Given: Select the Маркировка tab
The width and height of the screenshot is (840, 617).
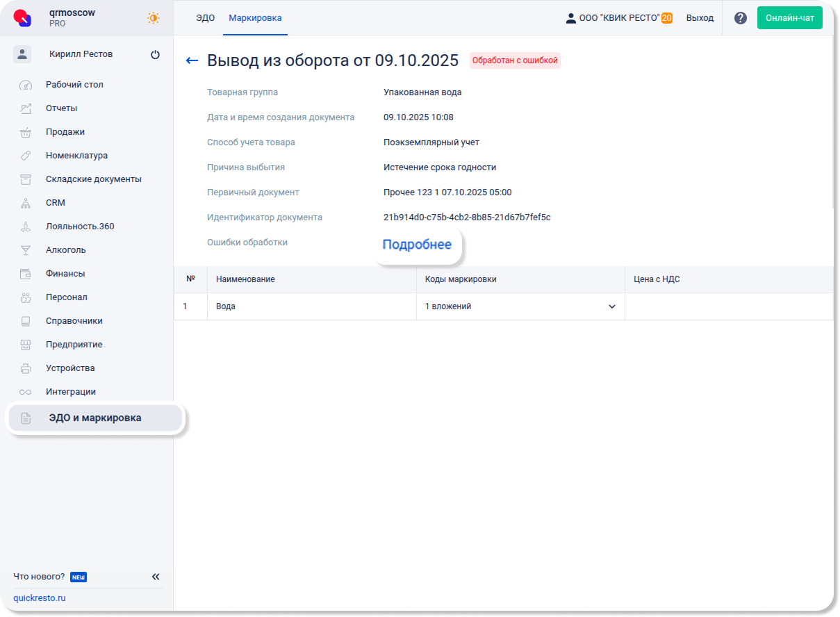Looking at the screenshot, I should tap(255, 18).
